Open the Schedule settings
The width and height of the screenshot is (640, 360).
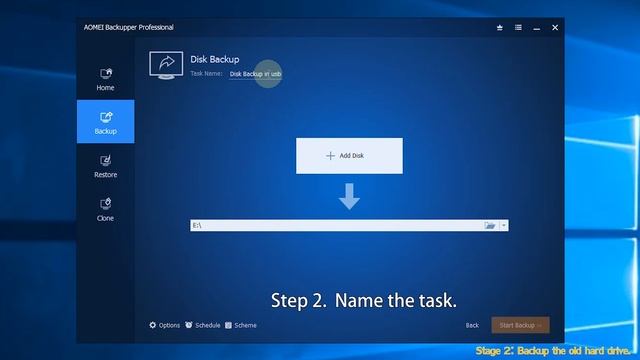pos(202,325)
